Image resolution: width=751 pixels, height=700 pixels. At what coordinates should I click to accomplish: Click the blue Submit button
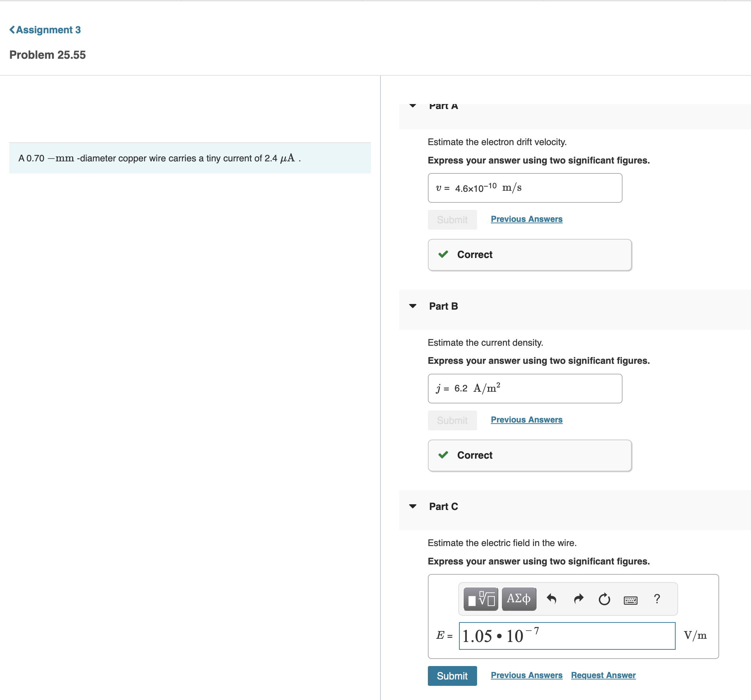click(x=452, y=676)
